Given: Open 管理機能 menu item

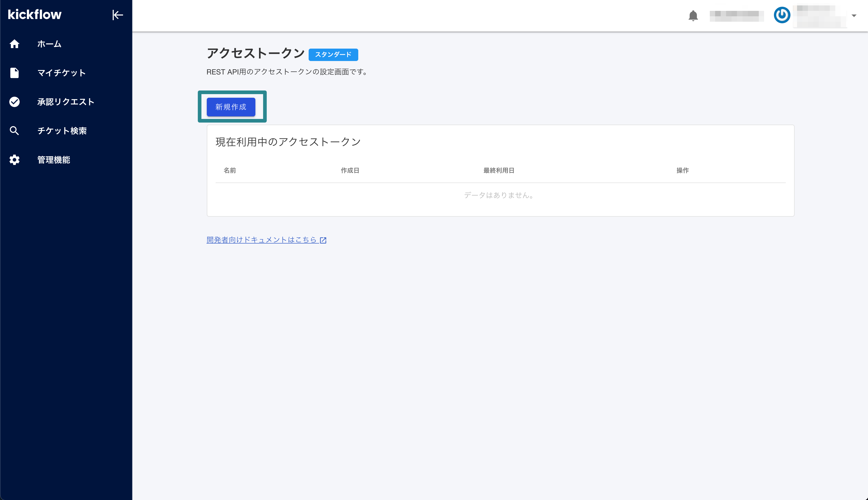Looking at the screenshot, I should coord(54,160).
